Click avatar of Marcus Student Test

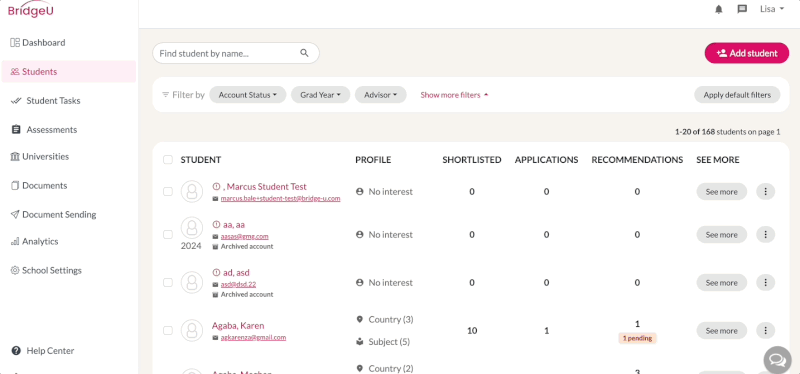pyautogui.click(x=192, y=192)
